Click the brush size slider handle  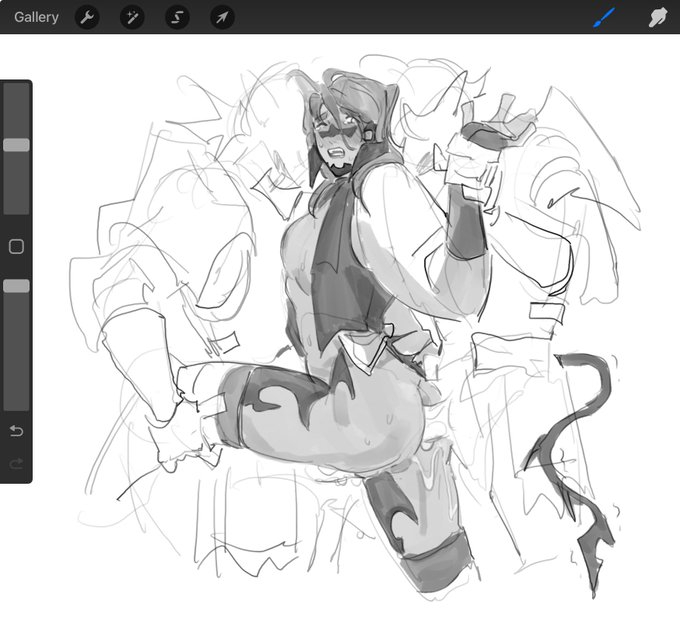16,145
